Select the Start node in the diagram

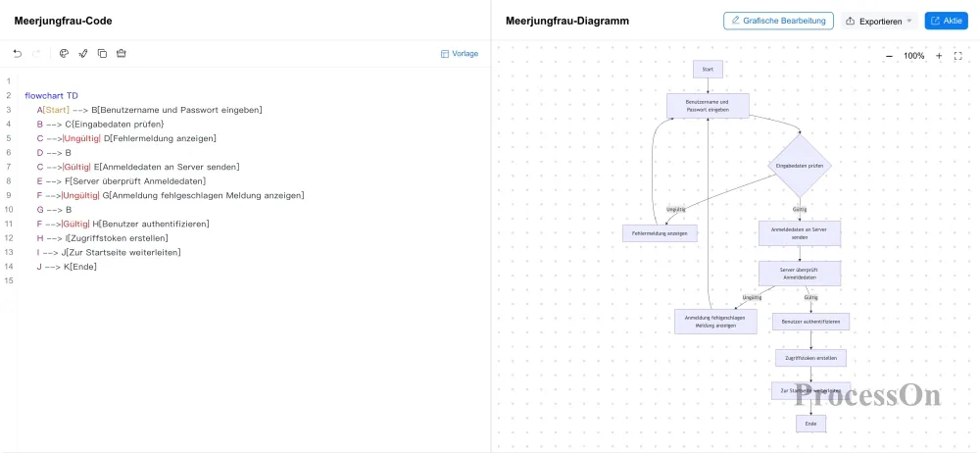pyautogui.click(x=708, y=70)
